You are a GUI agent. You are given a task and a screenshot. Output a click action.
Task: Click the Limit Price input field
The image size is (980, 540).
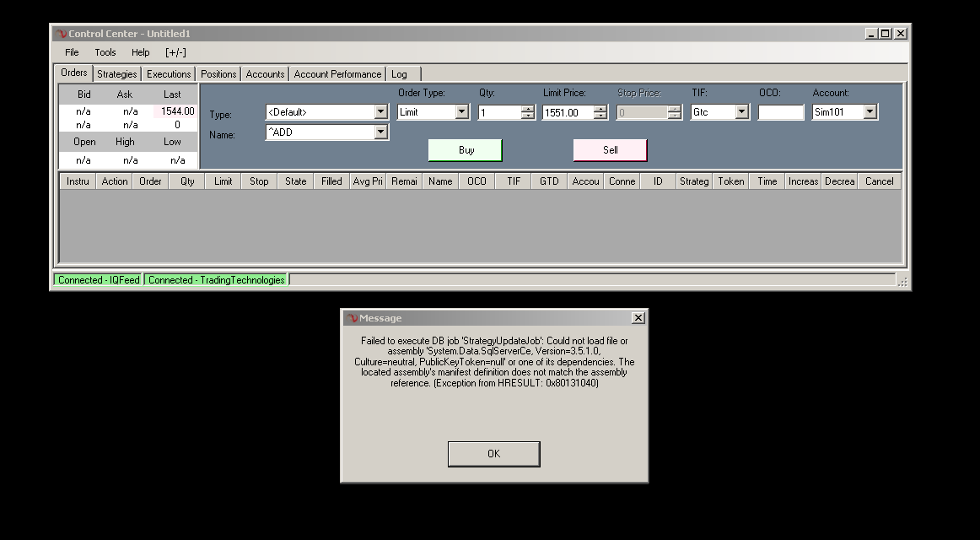pos(568,112)
